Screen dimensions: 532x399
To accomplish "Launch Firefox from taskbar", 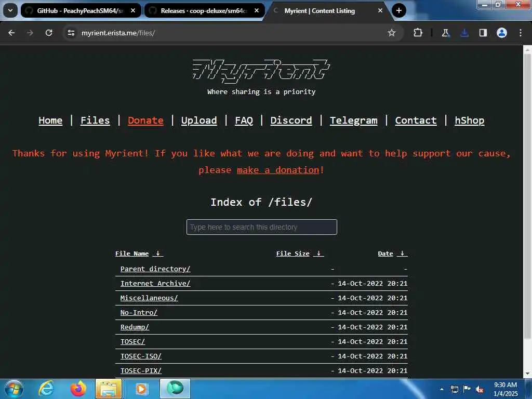I will pos(78,389).
